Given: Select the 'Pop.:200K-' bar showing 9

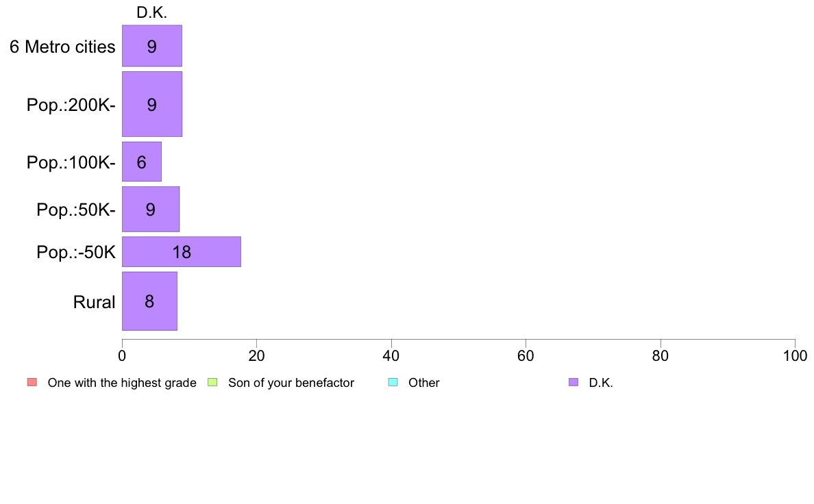Looking at the screenshot, I should 152,104.
